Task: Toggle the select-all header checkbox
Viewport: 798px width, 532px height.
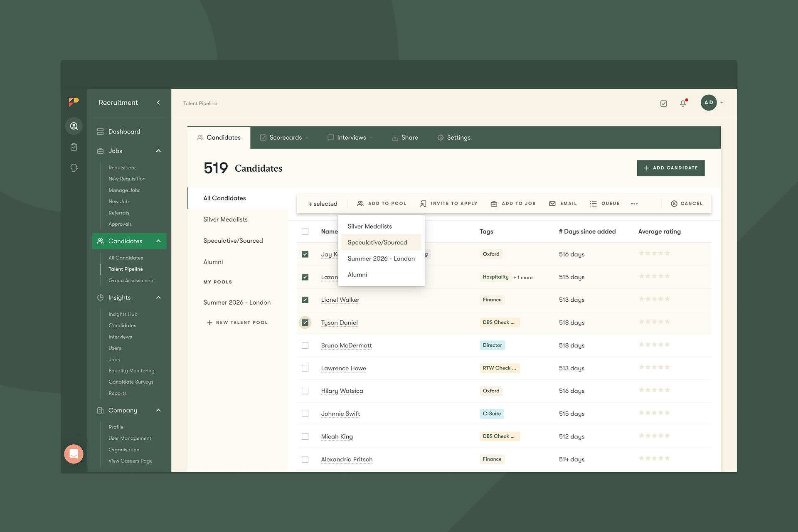Action: coord(305,232)
